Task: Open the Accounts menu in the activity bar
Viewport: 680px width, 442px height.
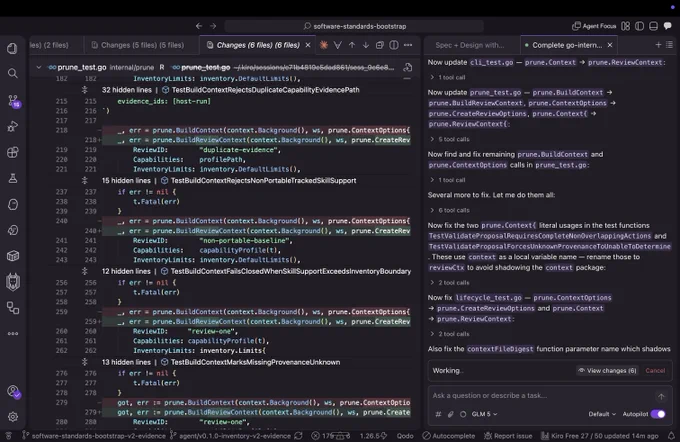Action: [13, 392]
